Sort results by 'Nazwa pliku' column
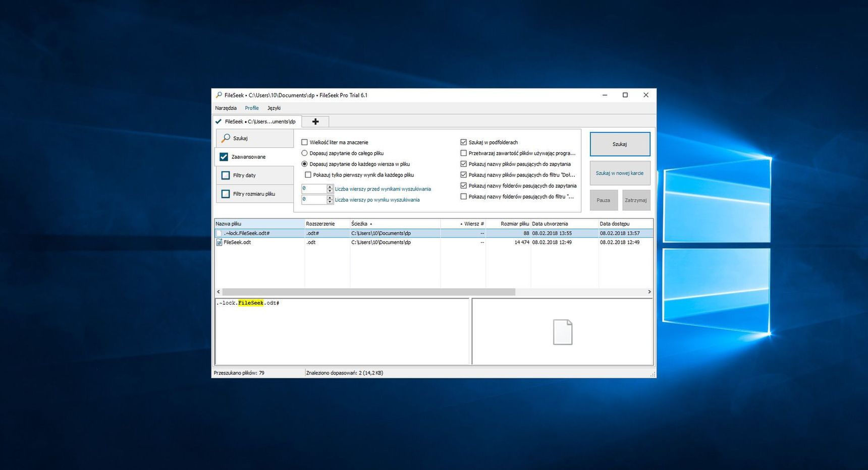 point(259,224)
